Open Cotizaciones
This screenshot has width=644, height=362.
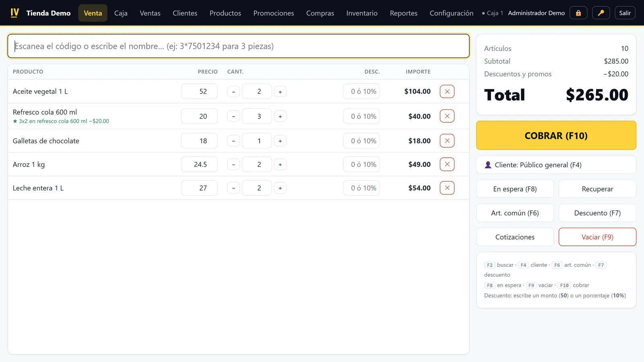tap(515, 237)
